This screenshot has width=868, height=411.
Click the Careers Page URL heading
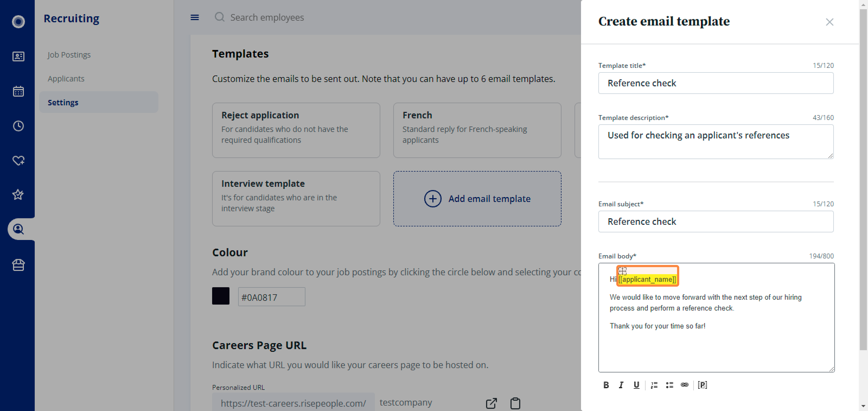pos(259,345)
